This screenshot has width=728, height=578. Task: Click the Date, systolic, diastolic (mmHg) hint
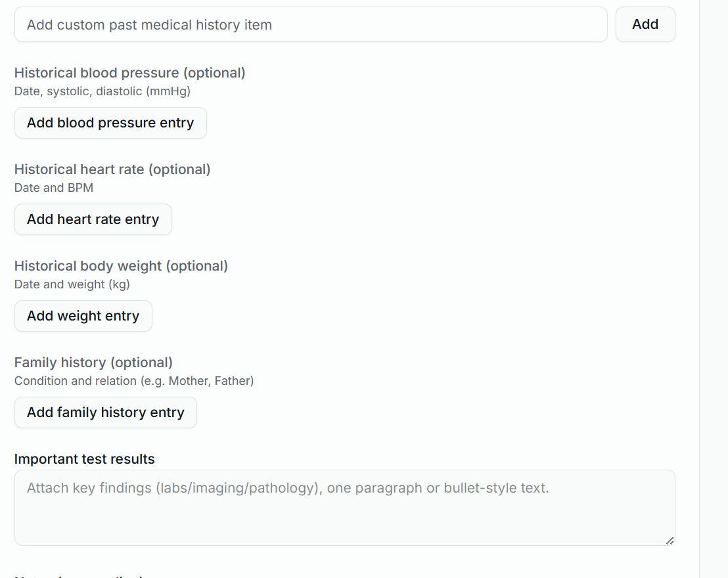pyautogui.click(x=102, y=91)
